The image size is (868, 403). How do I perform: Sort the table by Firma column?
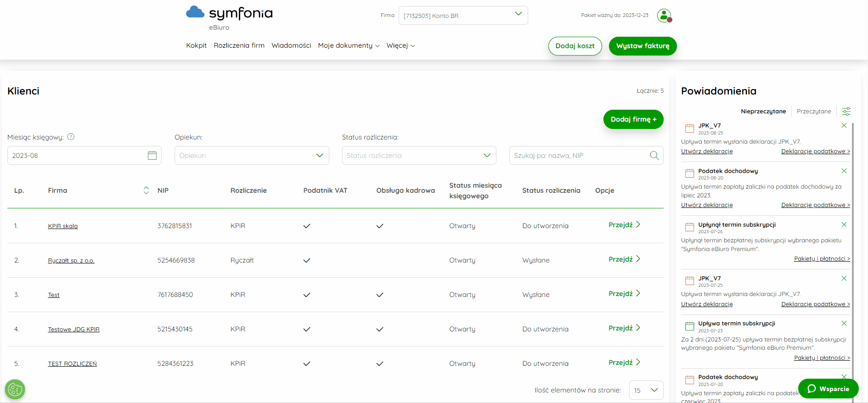click(x=146, y=190)
